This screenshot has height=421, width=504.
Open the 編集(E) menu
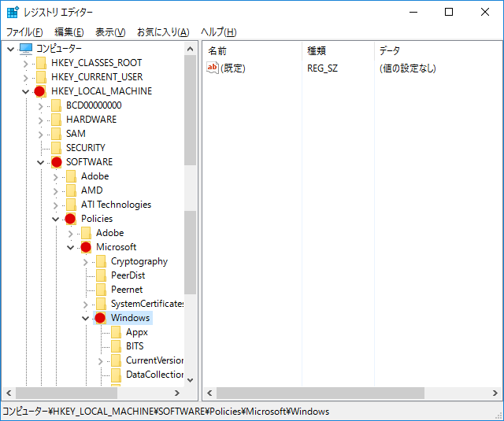[69, 32]
